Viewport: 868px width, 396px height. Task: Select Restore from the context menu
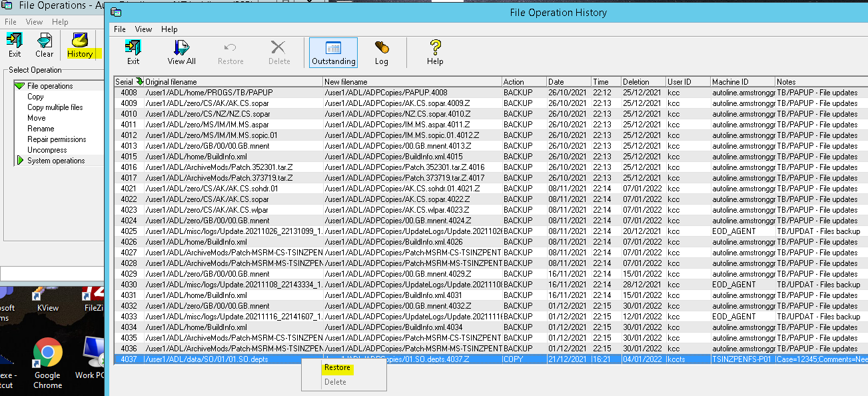pyautogui.click(x=336, y=368)
